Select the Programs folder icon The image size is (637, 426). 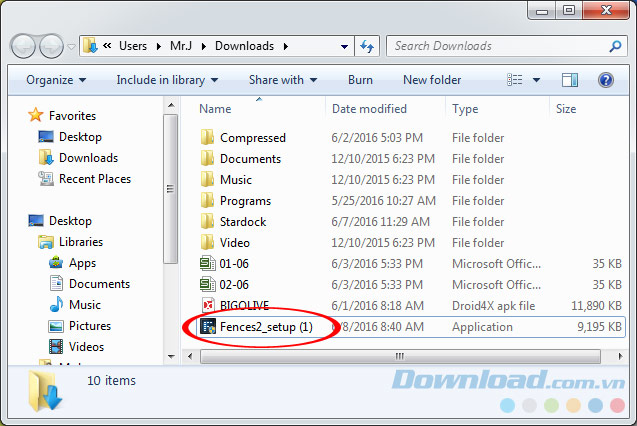tap(207, 200)
